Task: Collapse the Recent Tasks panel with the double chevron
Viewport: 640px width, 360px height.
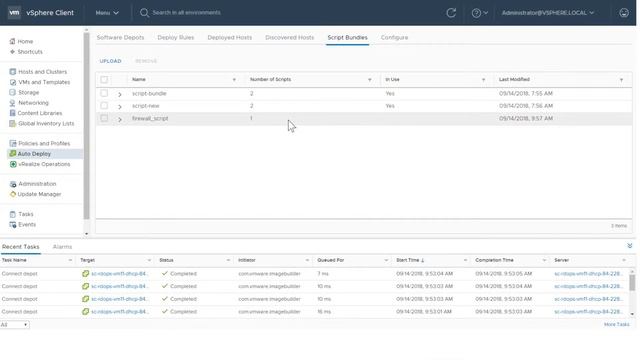Action: [x=630, y=246]
